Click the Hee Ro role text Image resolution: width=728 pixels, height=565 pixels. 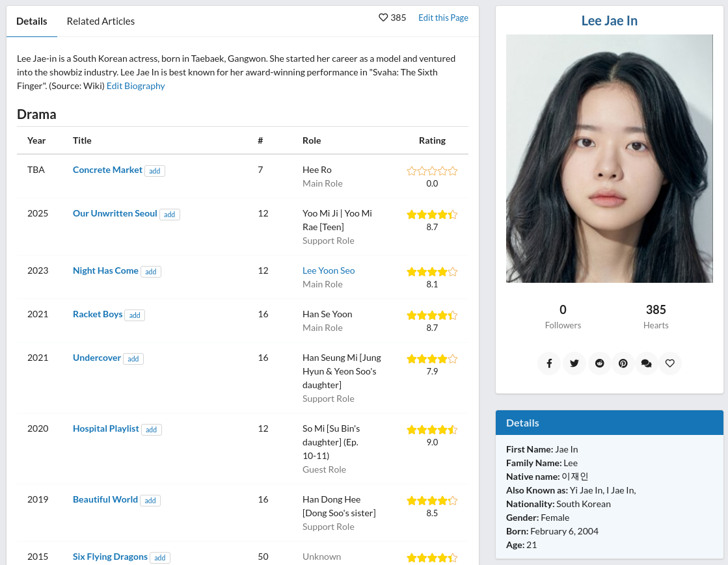tap(317, 170)
